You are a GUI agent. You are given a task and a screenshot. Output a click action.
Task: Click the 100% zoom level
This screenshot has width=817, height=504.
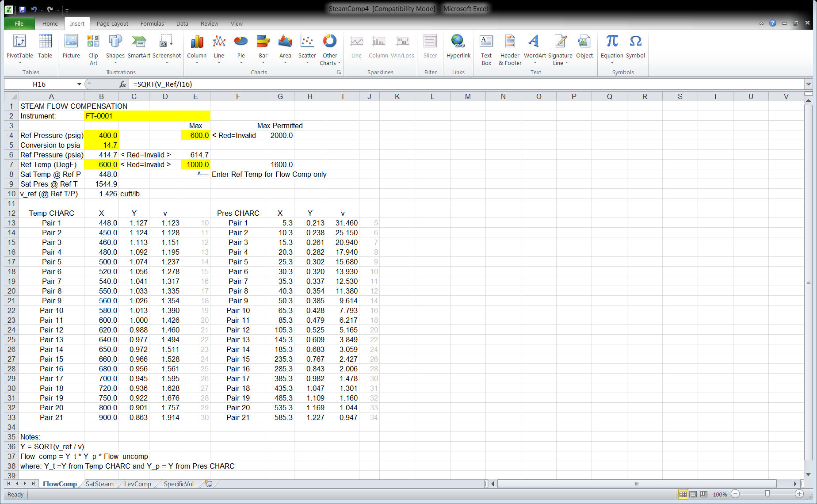point(720,494)
